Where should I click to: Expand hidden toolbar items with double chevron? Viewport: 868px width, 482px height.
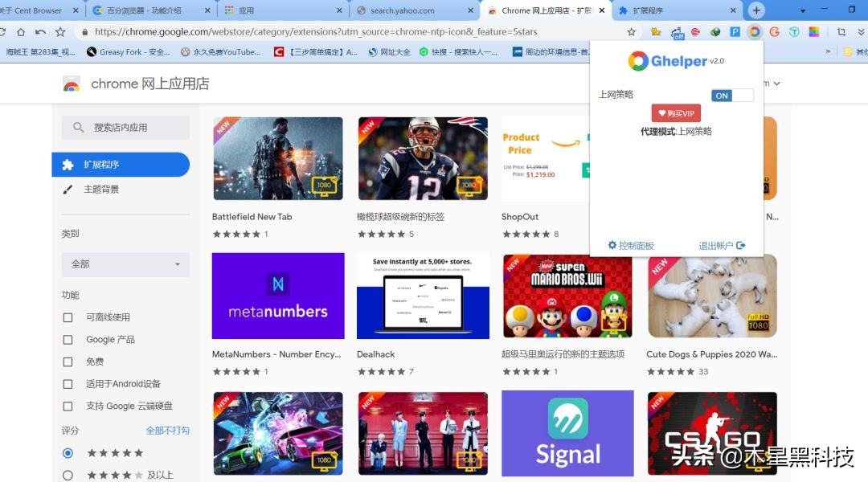click(x=862, y=32)
